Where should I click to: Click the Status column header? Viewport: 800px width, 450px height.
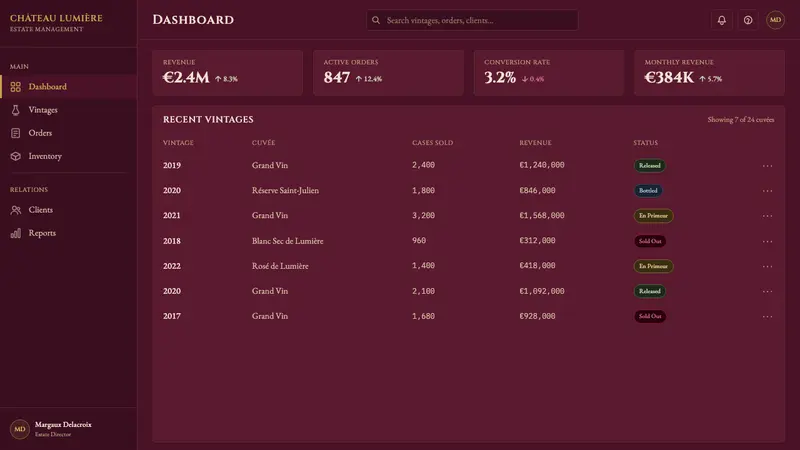point(645,143)
